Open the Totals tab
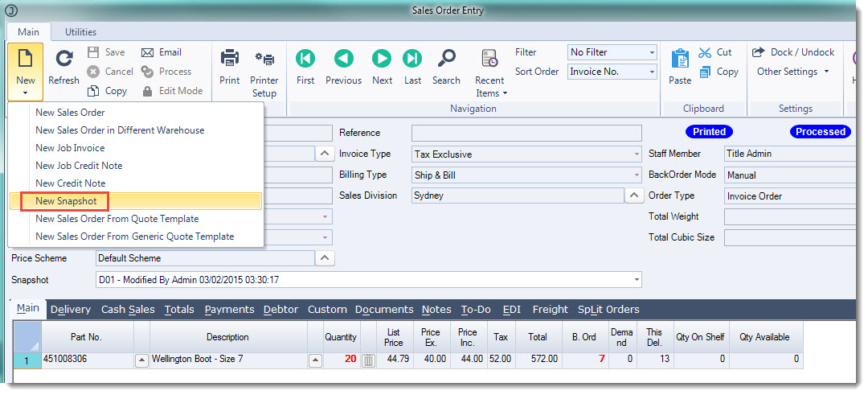Viewport: 868px width, 395px height. (179, 310)
